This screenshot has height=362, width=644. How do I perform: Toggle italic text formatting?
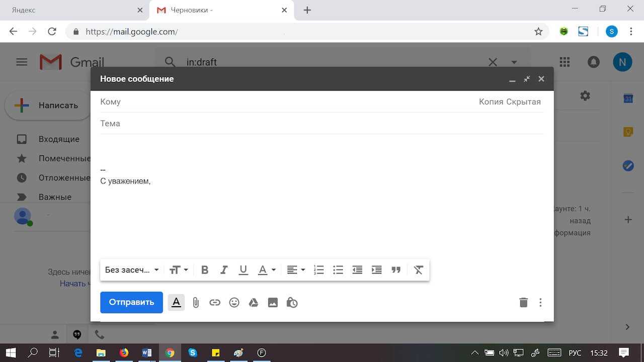(x=224, y=270)
